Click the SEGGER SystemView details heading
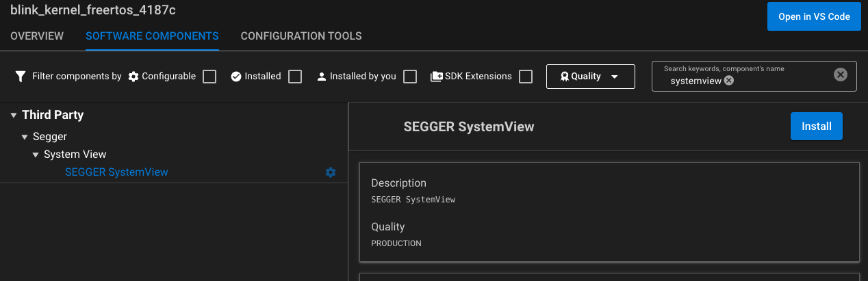Viewport: 868px width, 281px height. 469,126
